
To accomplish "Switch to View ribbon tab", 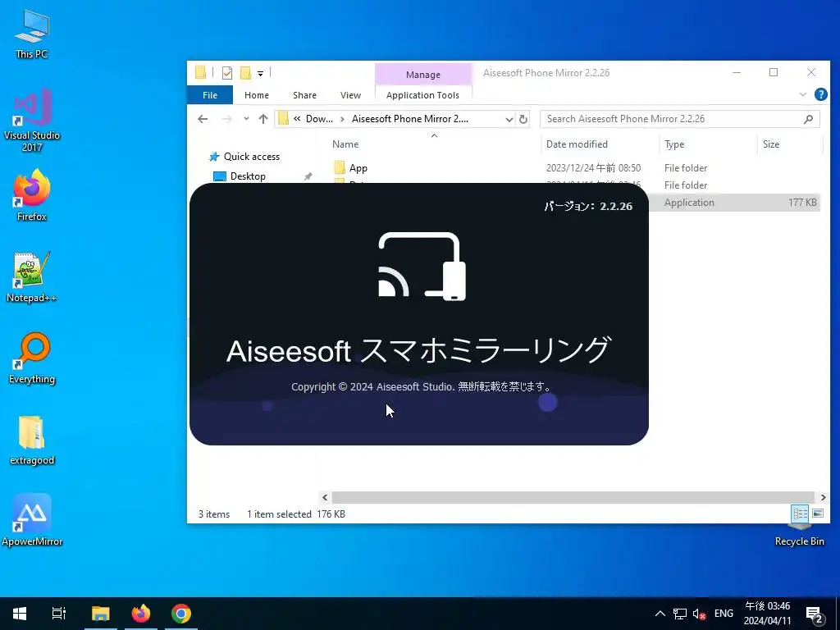I will [350, 95].
